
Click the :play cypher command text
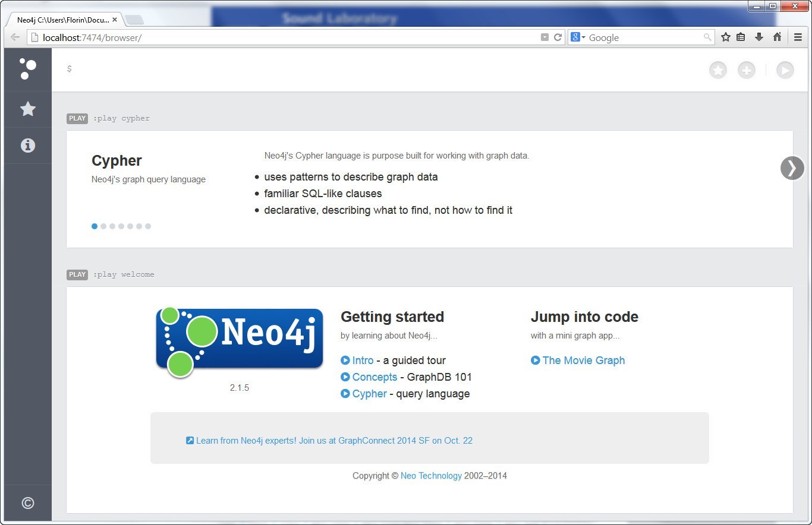point(121,118)
